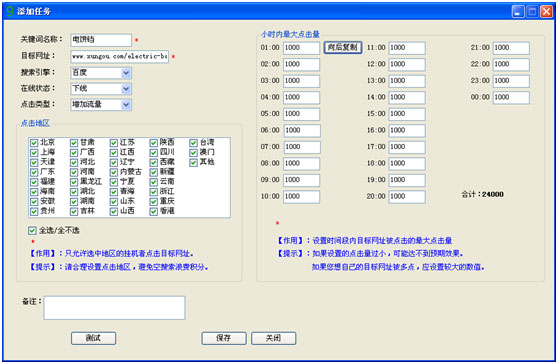
Task: Close the 添加任务 window
Action: [x=546, y=12]
